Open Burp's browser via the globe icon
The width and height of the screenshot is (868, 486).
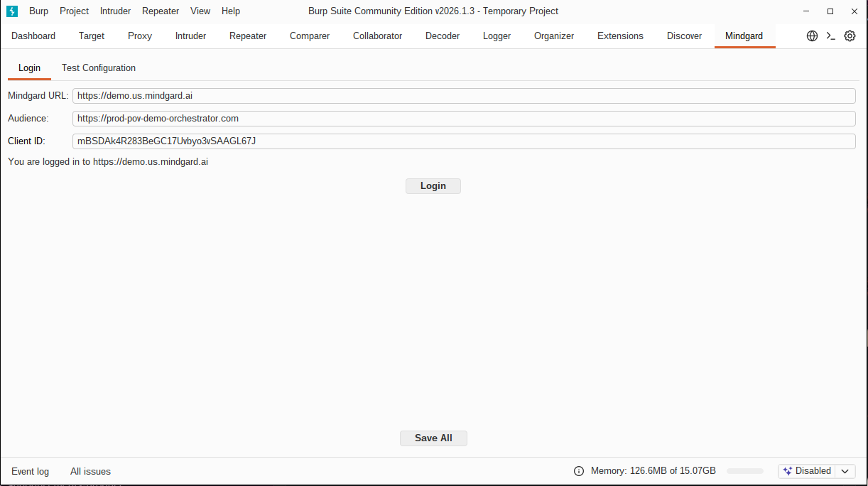(x=812, y=36)
